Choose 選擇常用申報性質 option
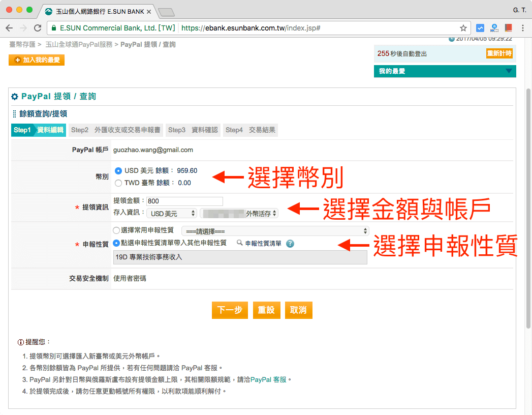Screen dimensions: 532x415 (x=118, y=230)
